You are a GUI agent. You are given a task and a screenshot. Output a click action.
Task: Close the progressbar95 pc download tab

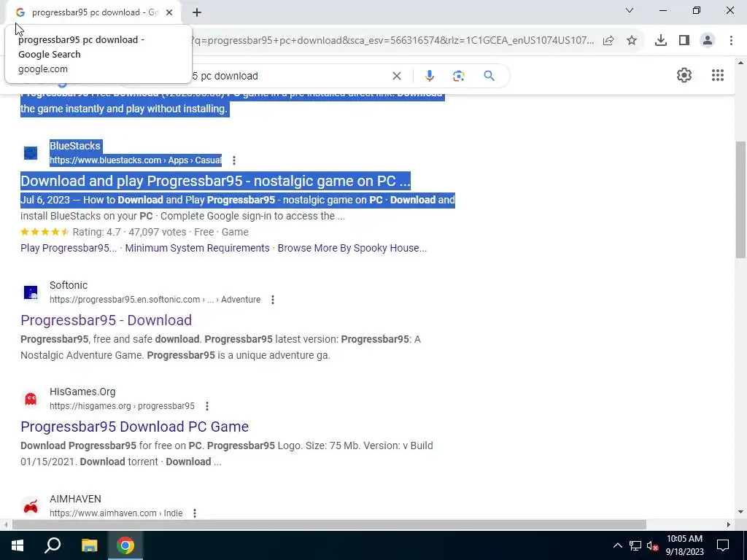click(169, 12)
